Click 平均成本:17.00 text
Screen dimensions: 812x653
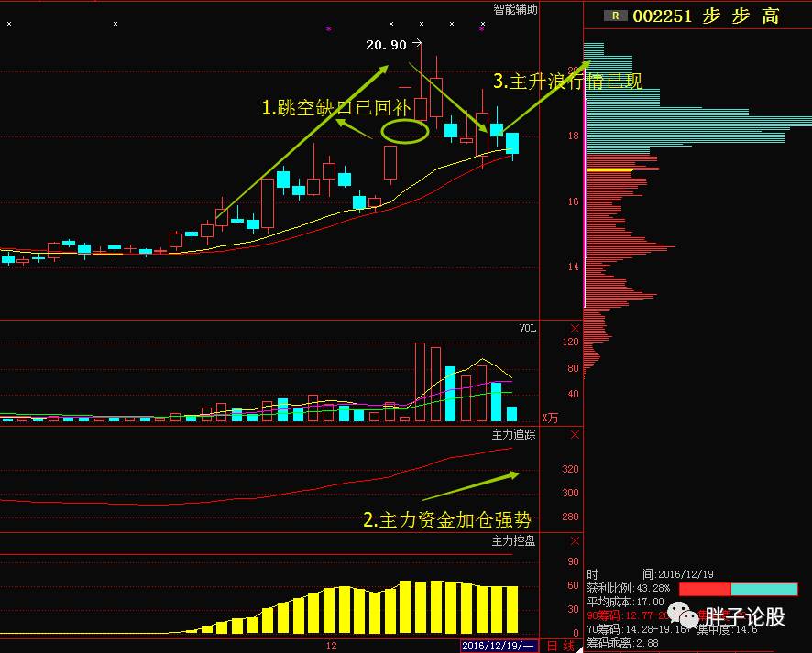click(626, 602)
